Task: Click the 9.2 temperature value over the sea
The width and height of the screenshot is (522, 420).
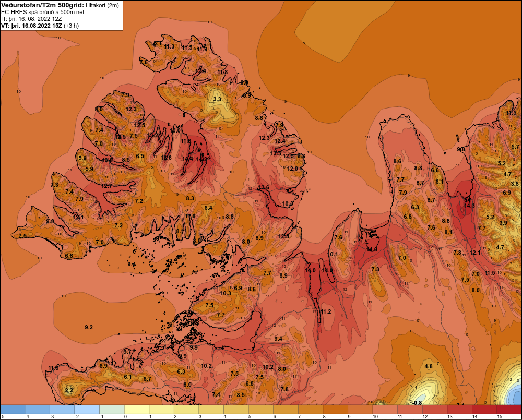Action: pos(89,327)
